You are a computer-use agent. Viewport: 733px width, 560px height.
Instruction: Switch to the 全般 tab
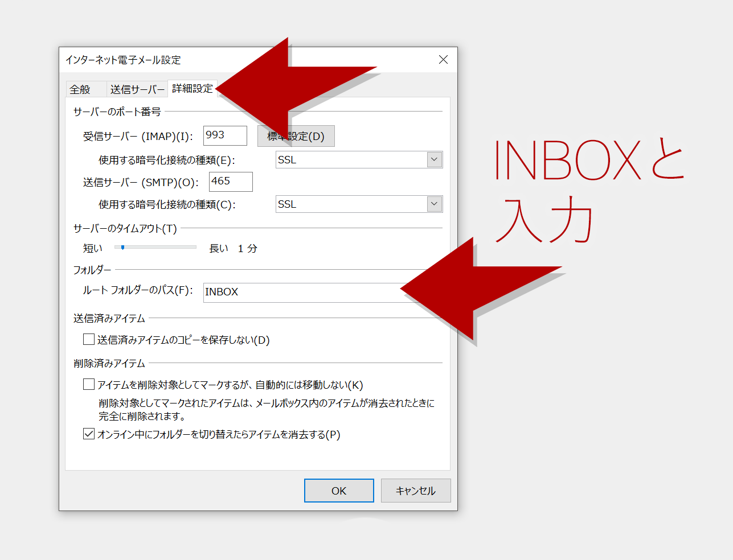[80, 89]
